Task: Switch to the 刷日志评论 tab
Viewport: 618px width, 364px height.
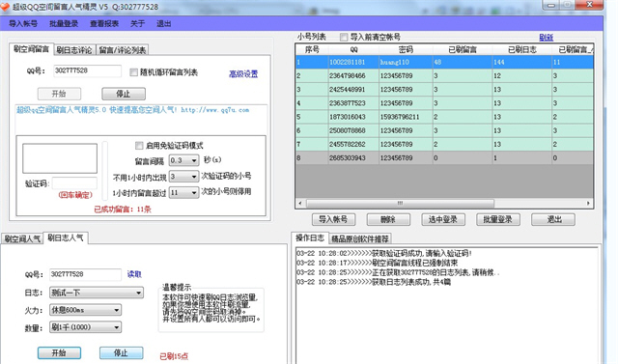Action: click(74, 50)
